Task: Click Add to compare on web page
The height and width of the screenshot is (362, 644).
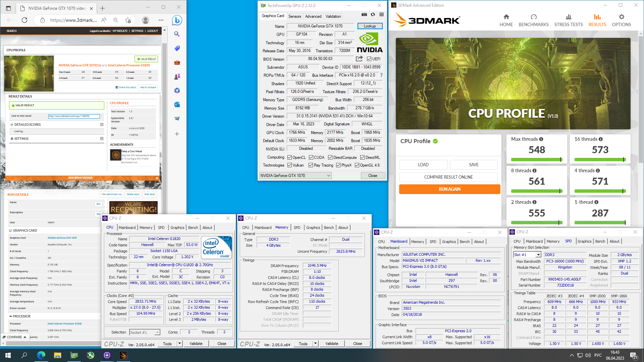Action: point(148,87)
